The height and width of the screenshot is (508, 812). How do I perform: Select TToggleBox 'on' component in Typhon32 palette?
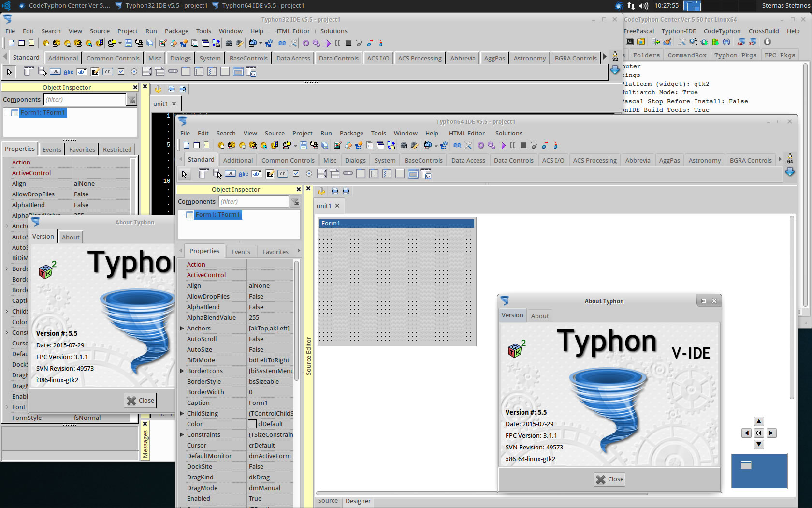[x=108, y=72]
